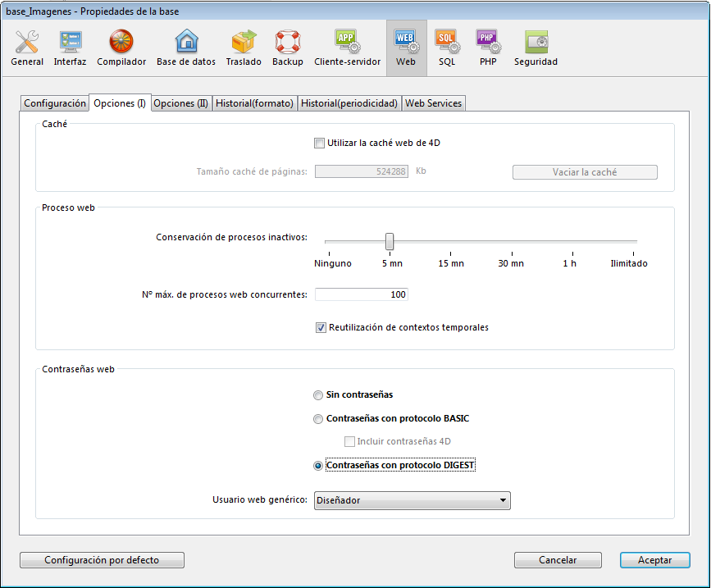This screenshot has width=711, height=588.
Task: Switch to the Configuración tab
Action: click(55, 103)
